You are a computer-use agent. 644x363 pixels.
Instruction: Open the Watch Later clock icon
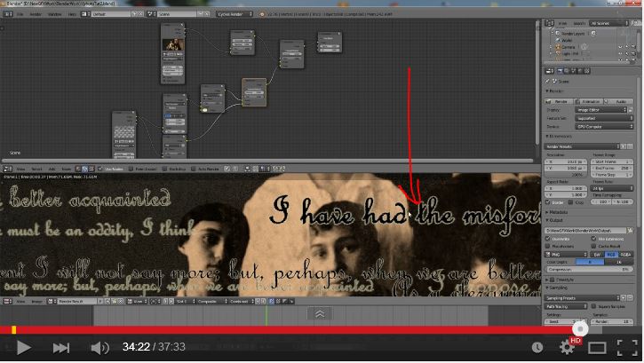(x=537, y=347)
